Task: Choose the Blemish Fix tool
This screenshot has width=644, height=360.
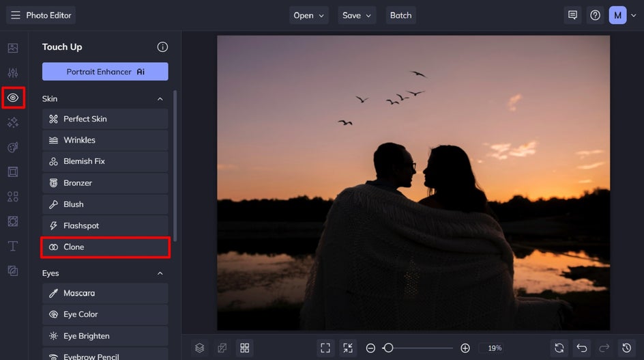Action: (x=105, y=161)
